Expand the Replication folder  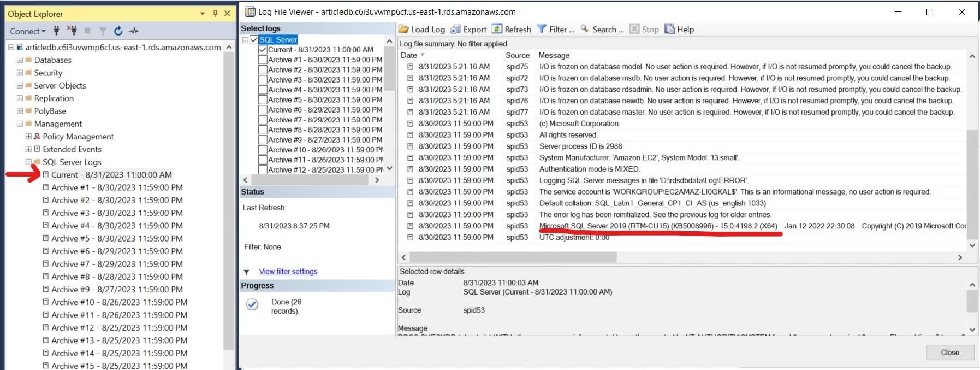[x=20, y=98]
